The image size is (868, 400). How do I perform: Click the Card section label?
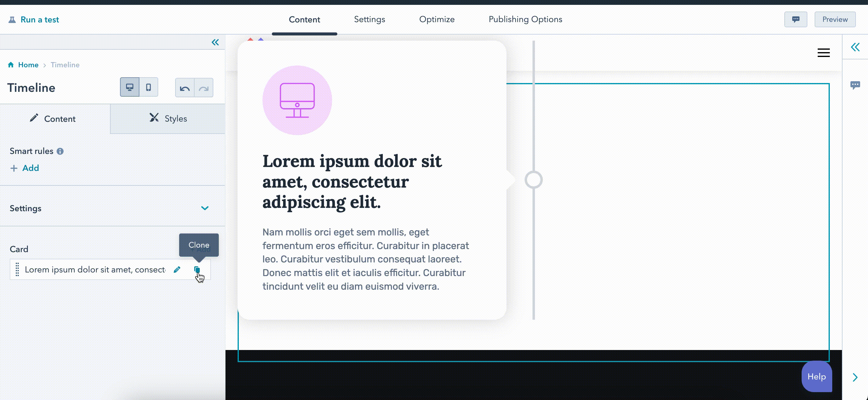point(19,249)
